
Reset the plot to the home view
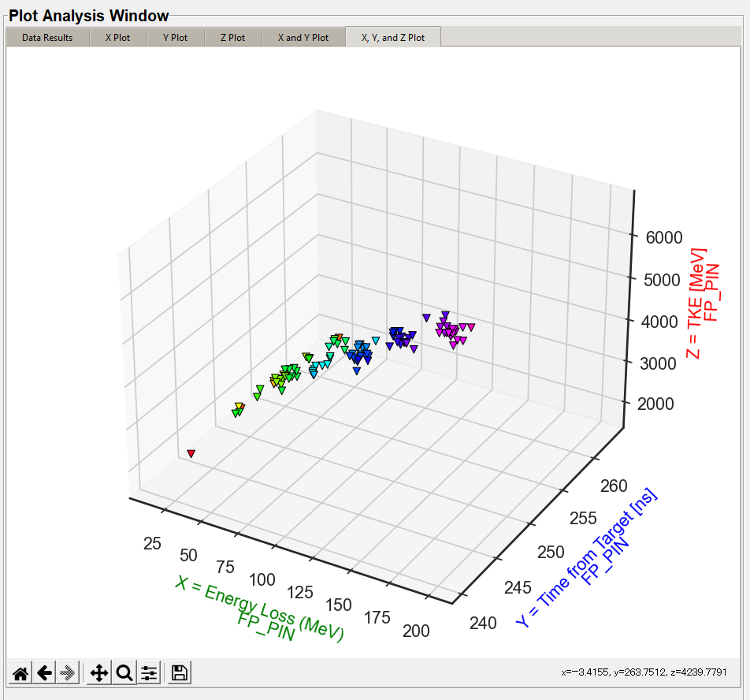pyautogui.click(x=21, y=672)
